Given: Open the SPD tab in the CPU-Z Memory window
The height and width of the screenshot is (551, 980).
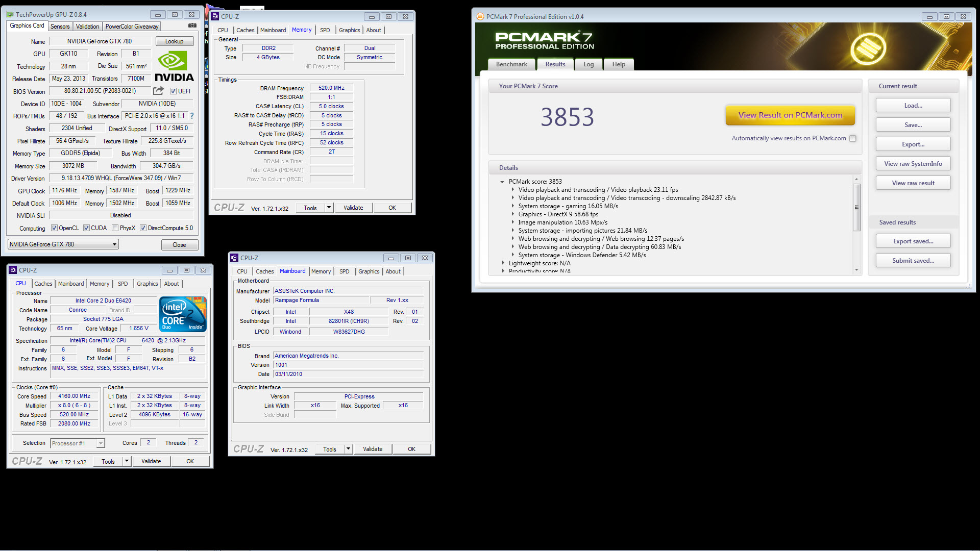Looking at the screenshot, I should [325, 30].
